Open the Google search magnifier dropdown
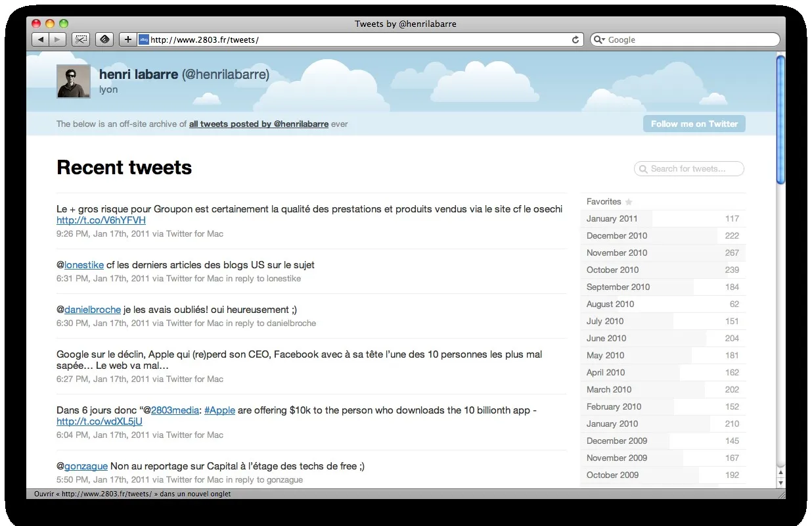This screenshot has height=526, width=812. 599,39
